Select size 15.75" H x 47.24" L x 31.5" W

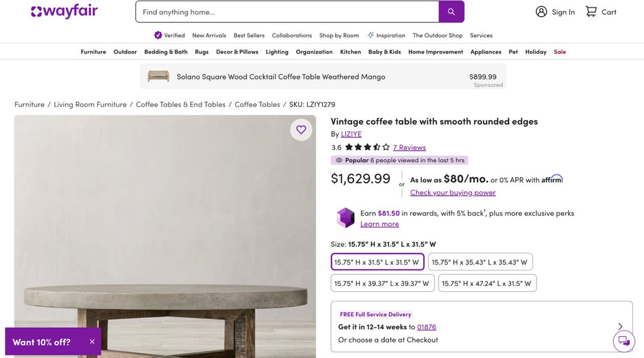tap(487, 283)
